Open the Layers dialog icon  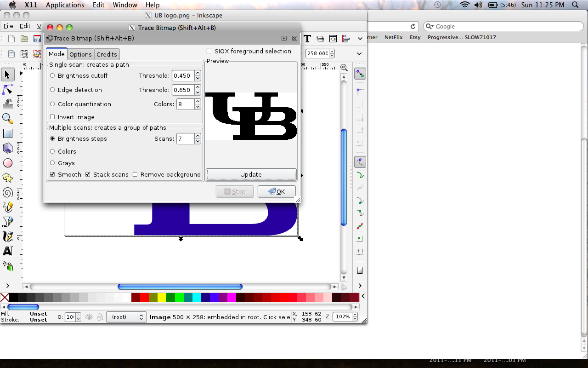pyautogui.click(x=320, y=39)
